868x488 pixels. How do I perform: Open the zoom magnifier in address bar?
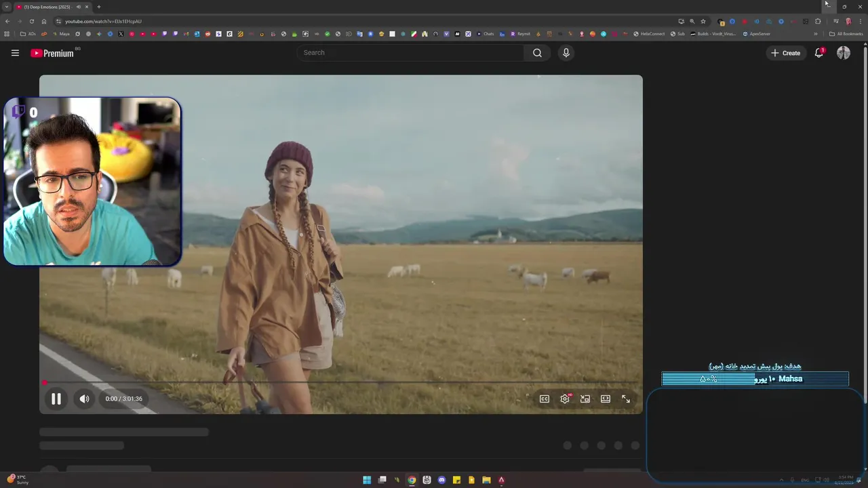(x=692, y=21)
